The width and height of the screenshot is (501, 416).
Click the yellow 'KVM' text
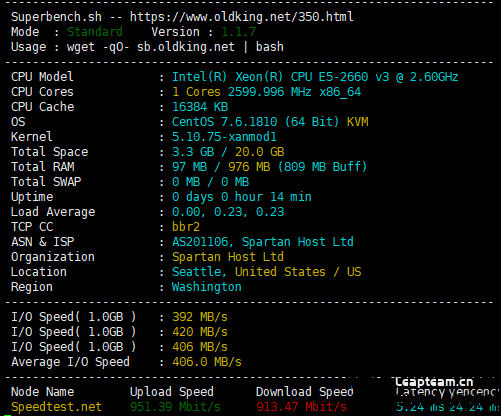358,122
